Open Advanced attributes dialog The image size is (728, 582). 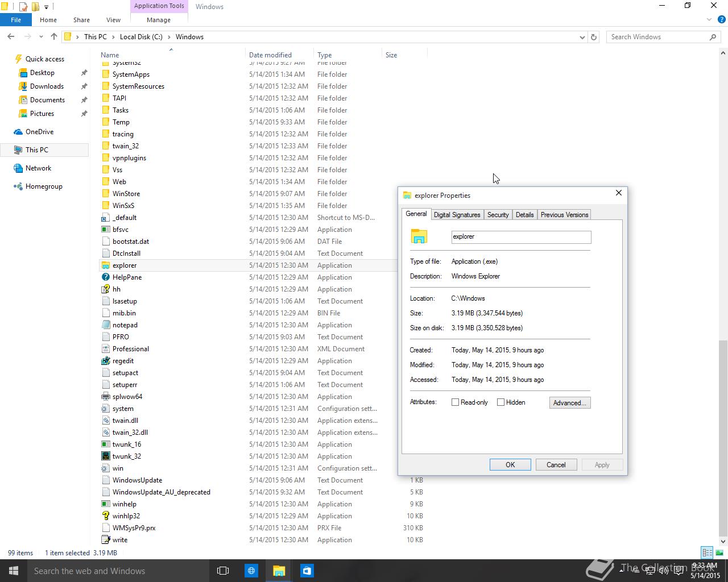point(570,403)
